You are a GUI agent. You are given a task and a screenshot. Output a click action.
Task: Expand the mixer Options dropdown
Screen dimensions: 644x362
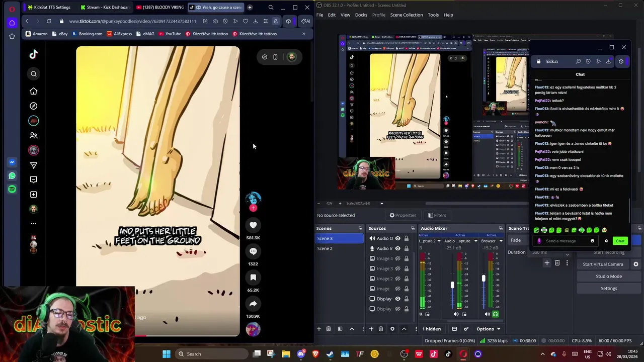(x=488, y=329)
